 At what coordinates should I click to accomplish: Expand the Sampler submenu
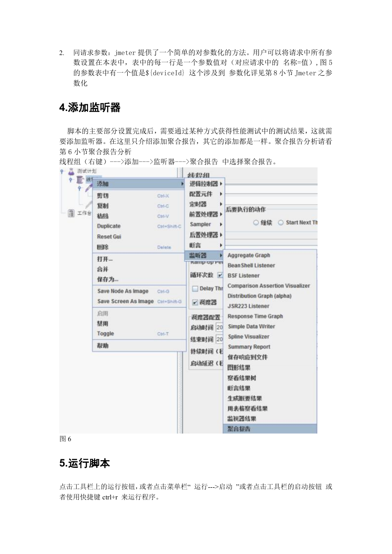(x=205, y=224)
